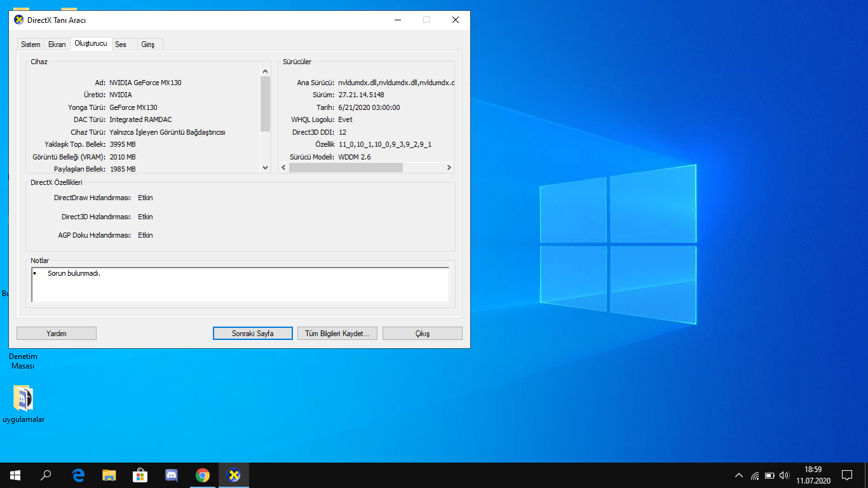Launch Discord from the taskbar

click(172, 475)
